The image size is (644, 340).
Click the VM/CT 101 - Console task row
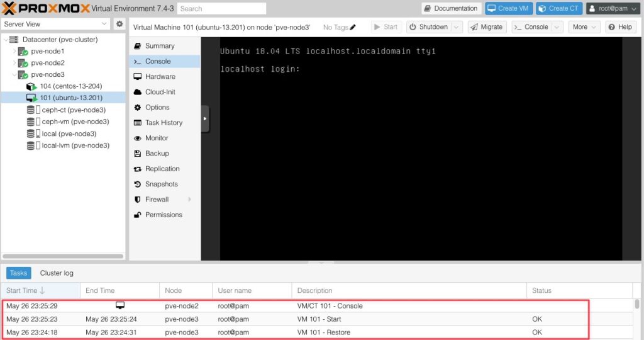coord(316,306)
